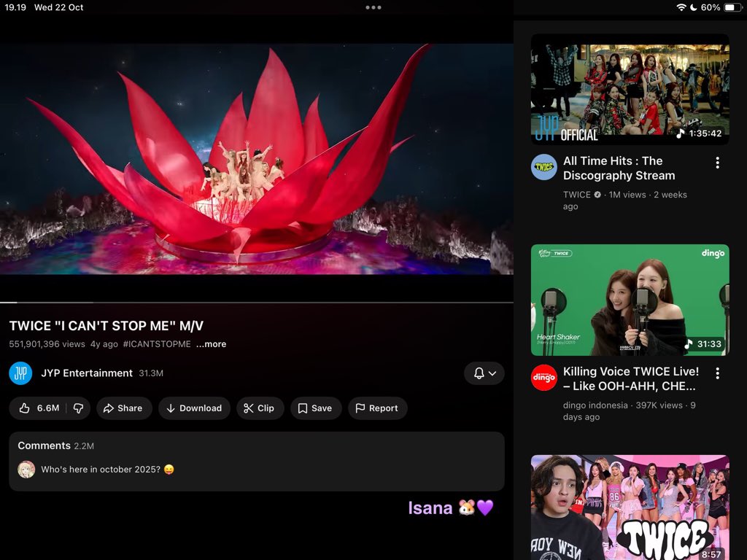Open JYP Entertainment channel name link
Image resolution: width=747 pixels, height=560 pixels.
tap(87, 373)
